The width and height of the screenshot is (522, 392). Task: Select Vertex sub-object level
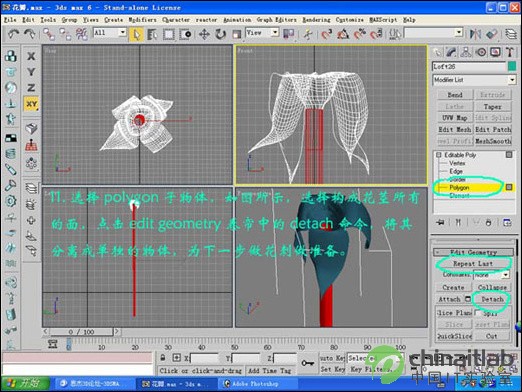pos(457,163)
